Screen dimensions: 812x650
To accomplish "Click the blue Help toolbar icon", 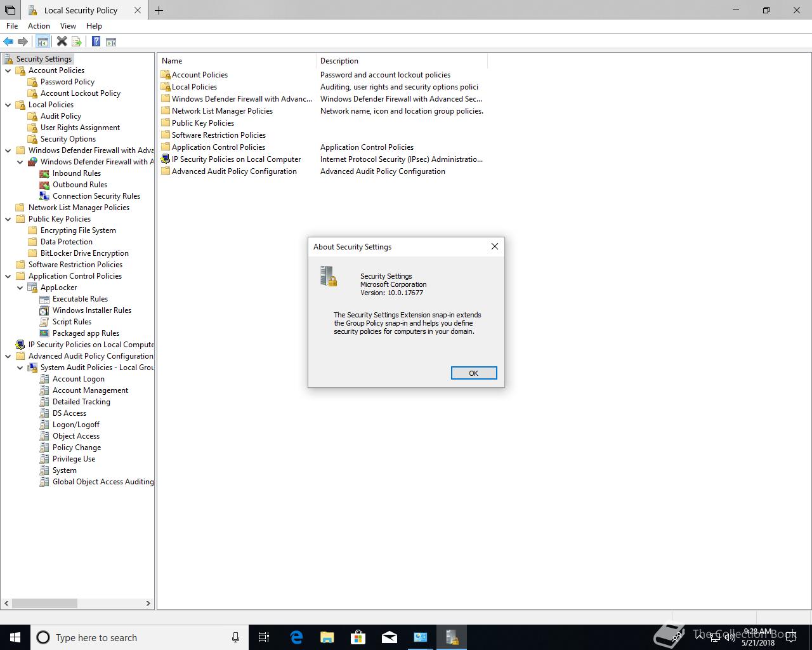I will click(96, 42).
